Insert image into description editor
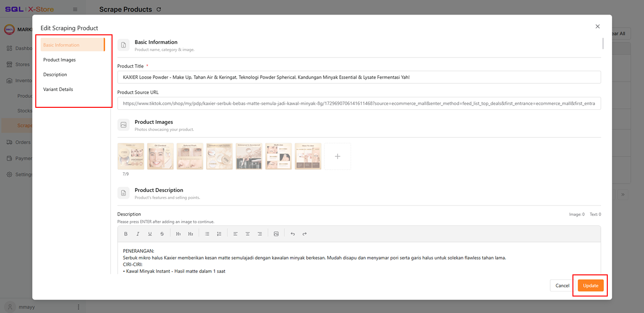 [276, 234]
